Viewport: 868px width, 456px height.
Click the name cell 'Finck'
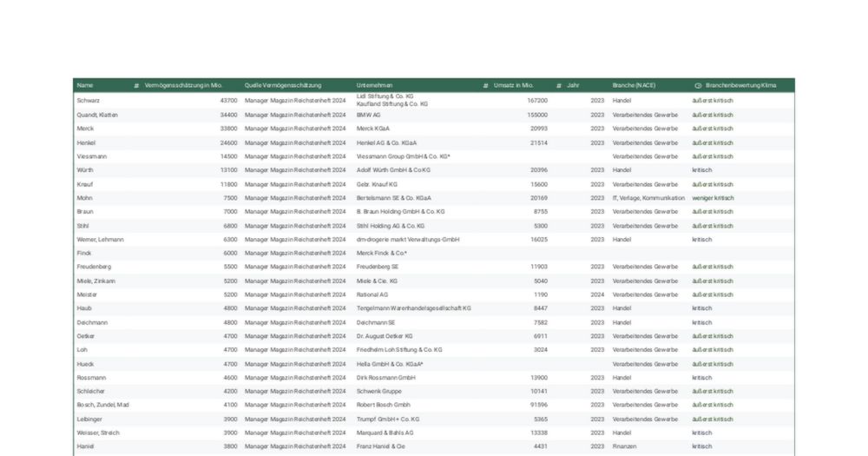click(84, 254)
